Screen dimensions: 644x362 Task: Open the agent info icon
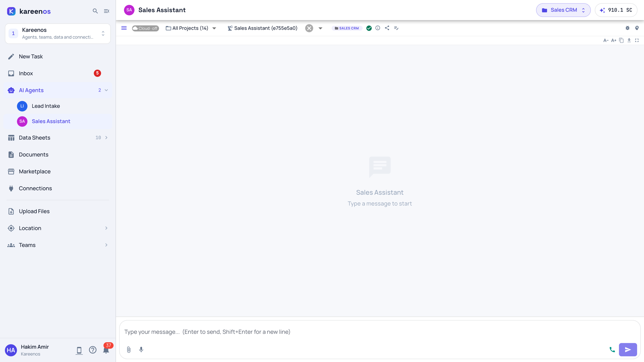[378, 28]
